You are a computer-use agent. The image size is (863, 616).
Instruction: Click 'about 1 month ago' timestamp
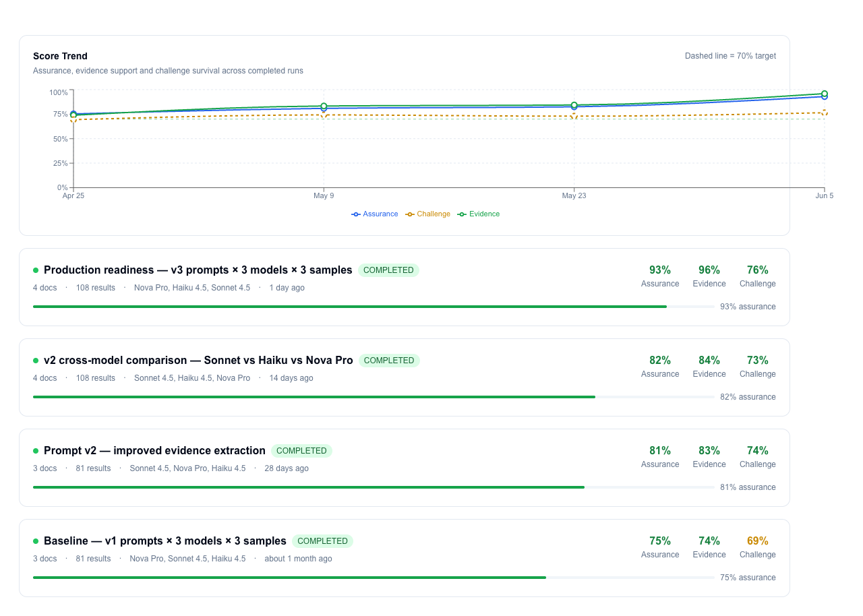point(298,559)
